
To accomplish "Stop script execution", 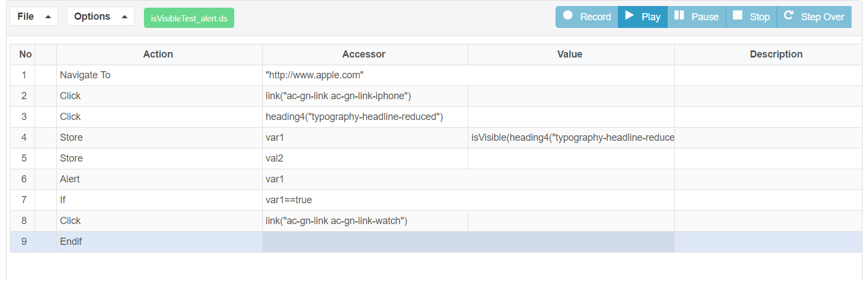I will [751, 17].
